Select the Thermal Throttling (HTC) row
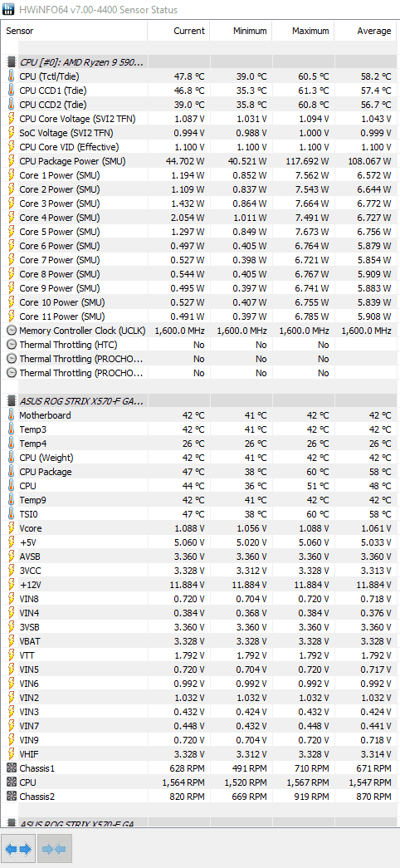 coord(200,345)
